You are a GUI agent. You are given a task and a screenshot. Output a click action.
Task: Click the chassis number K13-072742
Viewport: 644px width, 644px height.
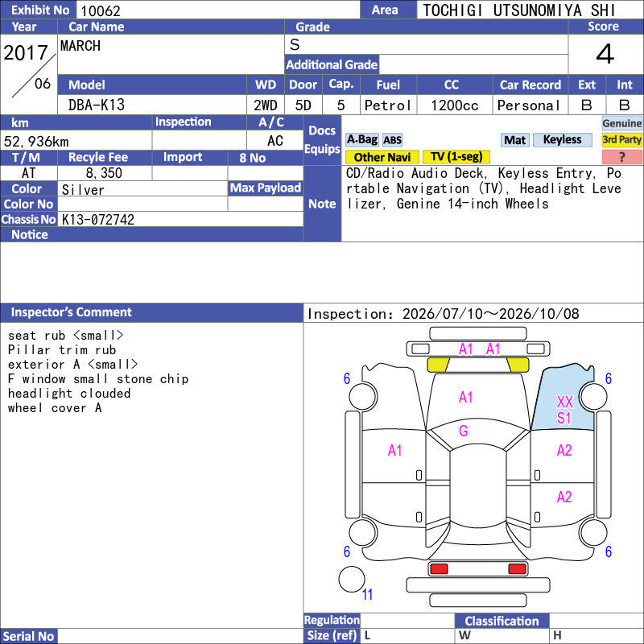pyautogui.click(x=98, y=219)
